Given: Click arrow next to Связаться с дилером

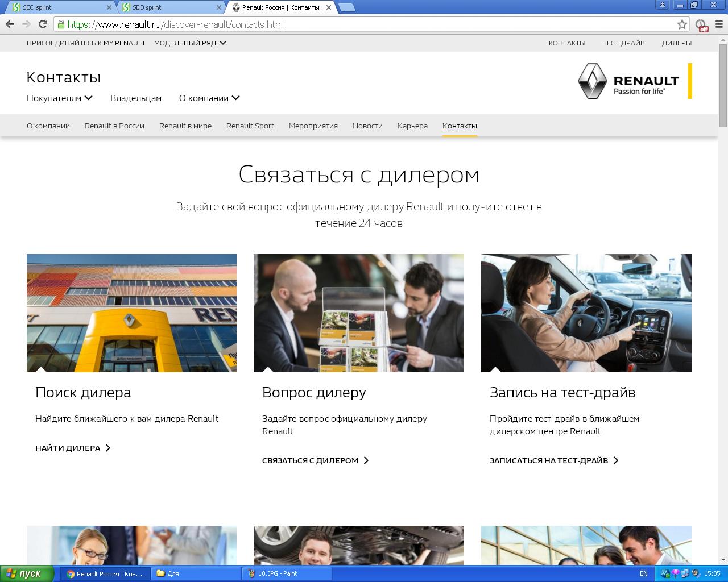Looking at the screenshot, I should (x=366, y=460).
